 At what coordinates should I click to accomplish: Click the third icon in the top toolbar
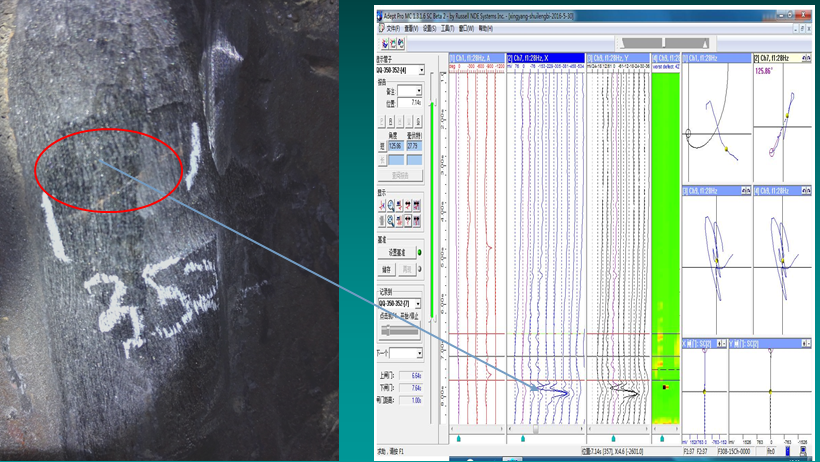401,43
